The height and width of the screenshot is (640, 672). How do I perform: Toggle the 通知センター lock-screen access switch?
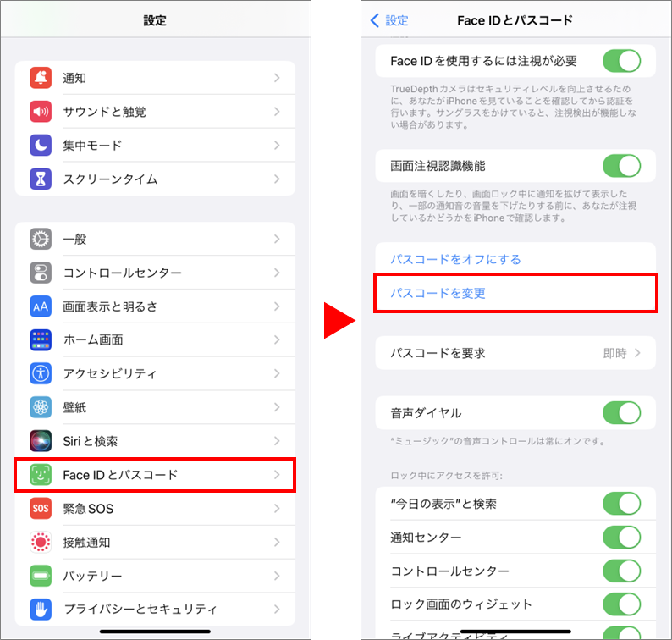(621, 537)
